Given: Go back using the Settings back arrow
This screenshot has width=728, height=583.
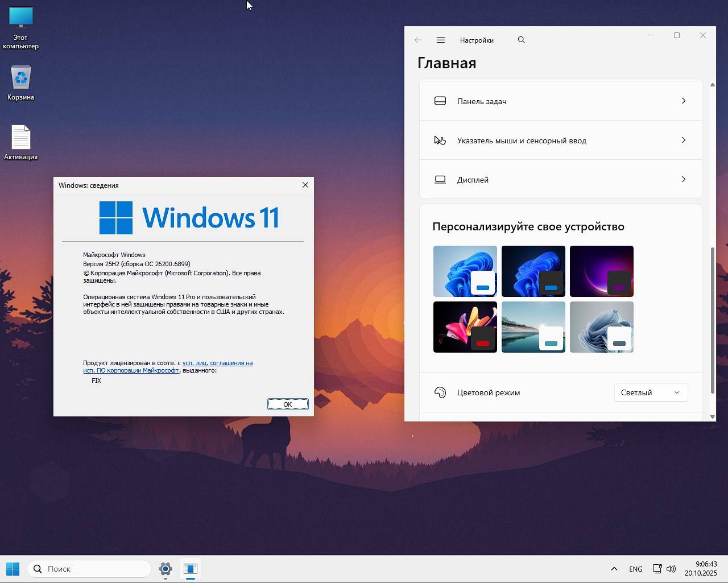Looking at the screenshot, I should [418, 40].
